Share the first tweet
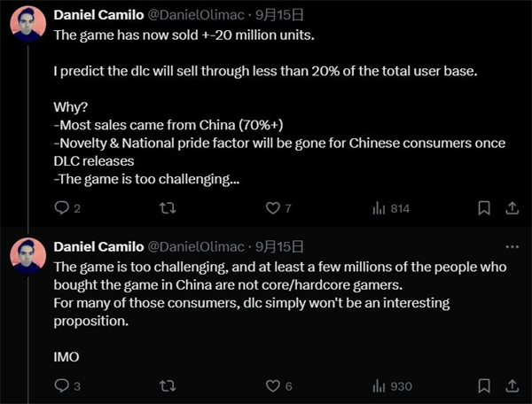Screen dimensions: 532x404 coord(512,208)
